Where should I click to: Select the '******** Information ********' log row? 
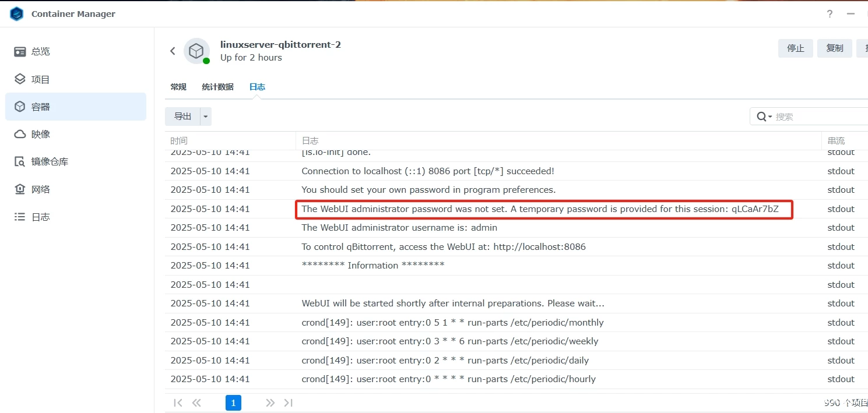pos(516,266)
